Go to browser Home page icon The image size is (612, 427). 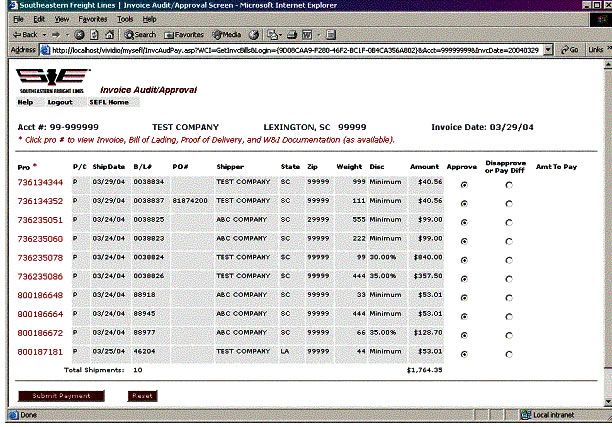point(110,34)
